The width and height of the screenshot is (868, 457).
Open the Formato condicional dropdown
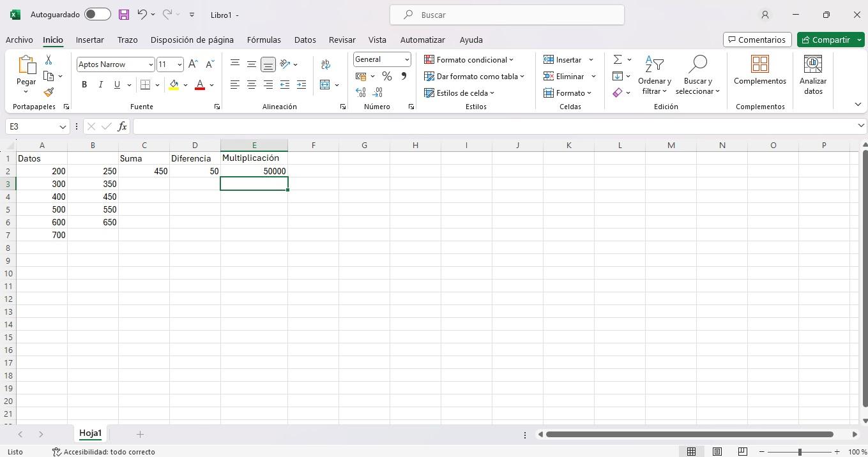click(x=469, y=59)
